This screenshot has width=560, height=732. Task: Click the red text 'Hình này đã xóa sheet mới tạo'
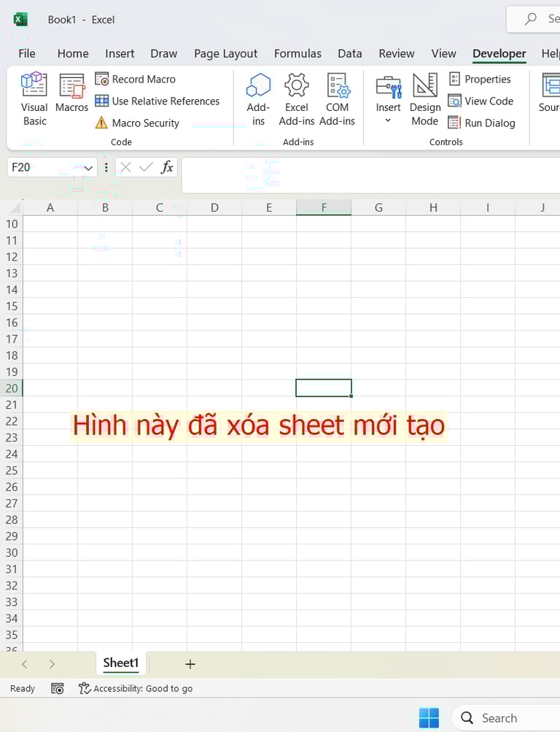coord(258,425)
